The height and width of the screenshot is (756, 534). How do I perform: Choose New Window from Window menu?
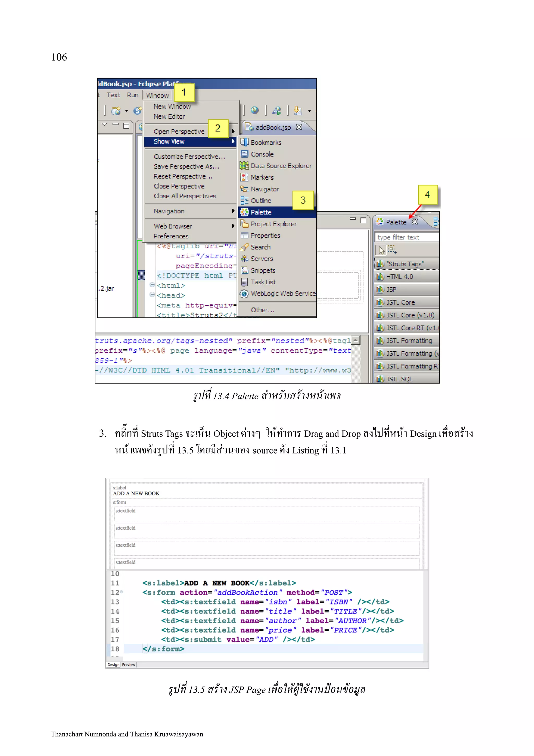click(x=172, y=107)
